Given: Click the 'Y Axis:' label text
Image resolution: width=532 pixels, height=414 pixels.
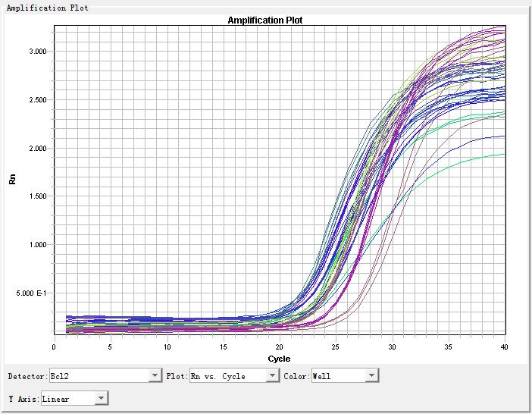Looking at the screenshot, I should point(23,398).
